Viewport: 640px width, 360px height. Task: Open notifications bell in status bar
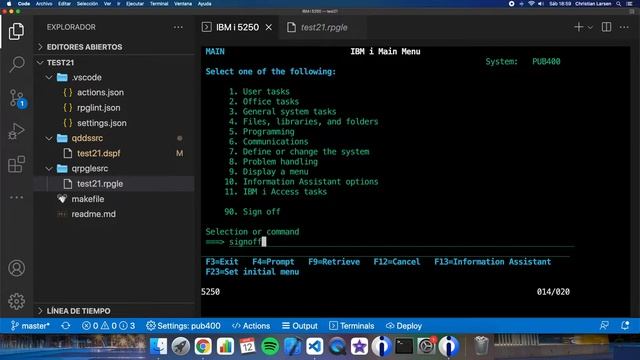pos(625,326)
